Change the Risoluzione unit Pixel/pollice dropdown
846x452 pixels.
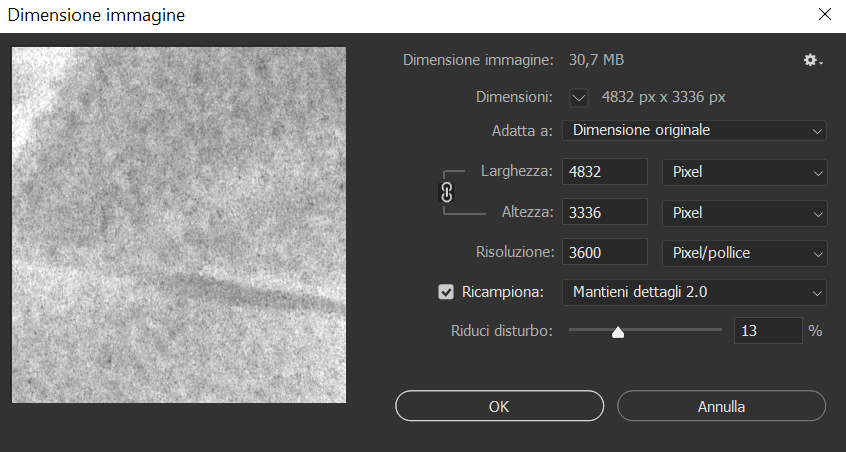point(744,253)
